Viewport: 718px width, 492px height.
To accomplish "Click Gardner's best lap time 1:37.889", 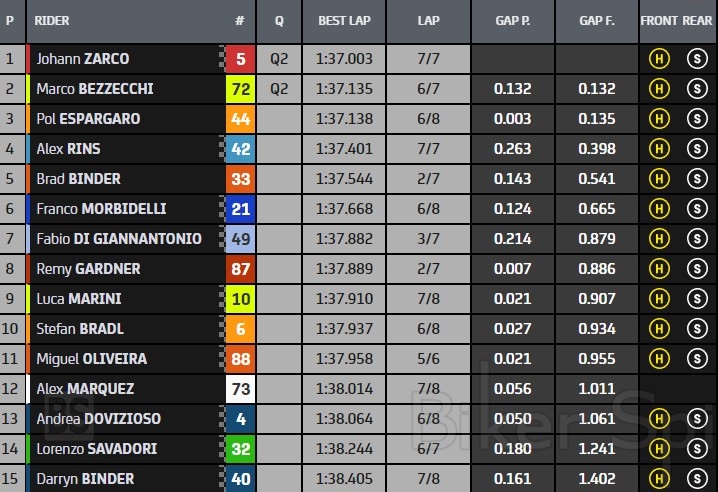I will [346, 269].
